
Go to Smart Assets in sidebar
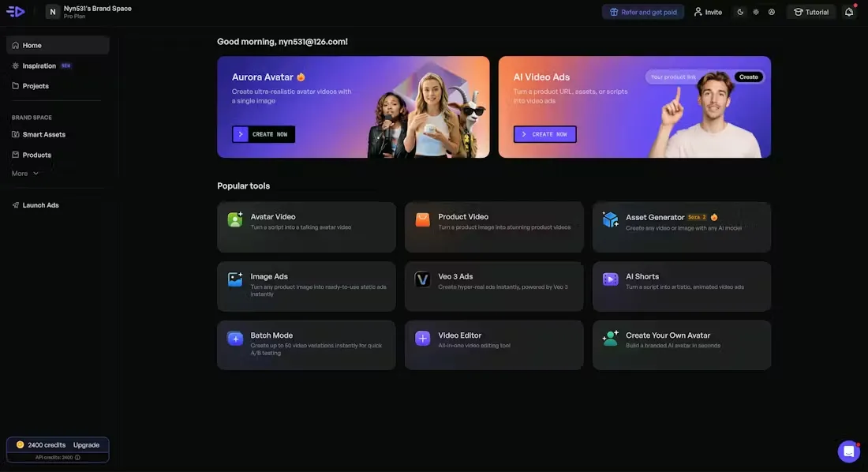click(x=43, y=135)
